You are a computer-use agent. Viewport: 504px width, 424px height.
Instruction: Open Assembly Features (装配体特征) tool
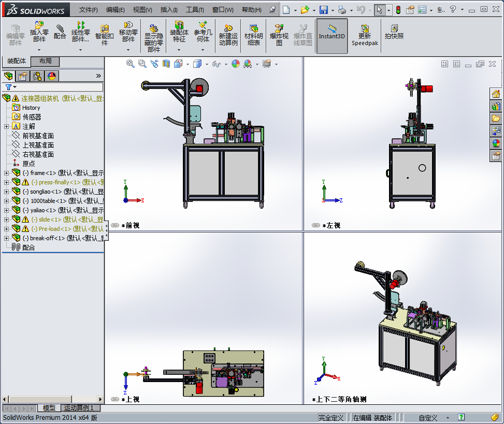click(179, 32)
